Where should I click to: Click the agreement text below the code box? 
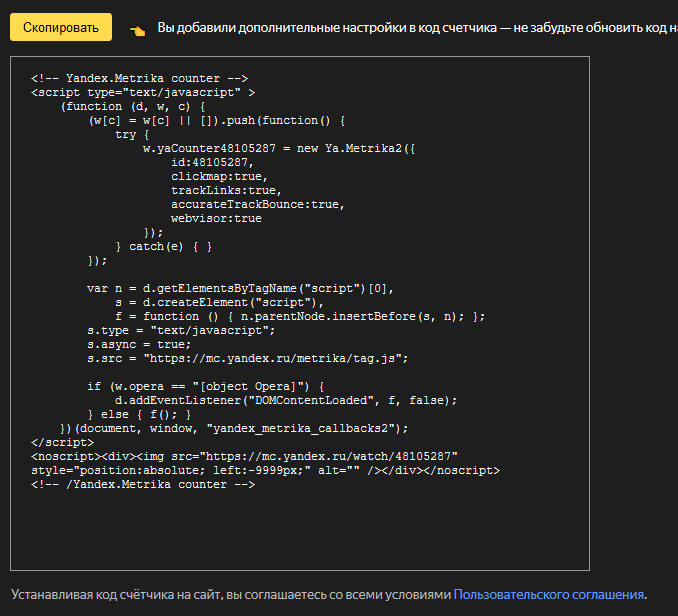click(230, 594)
